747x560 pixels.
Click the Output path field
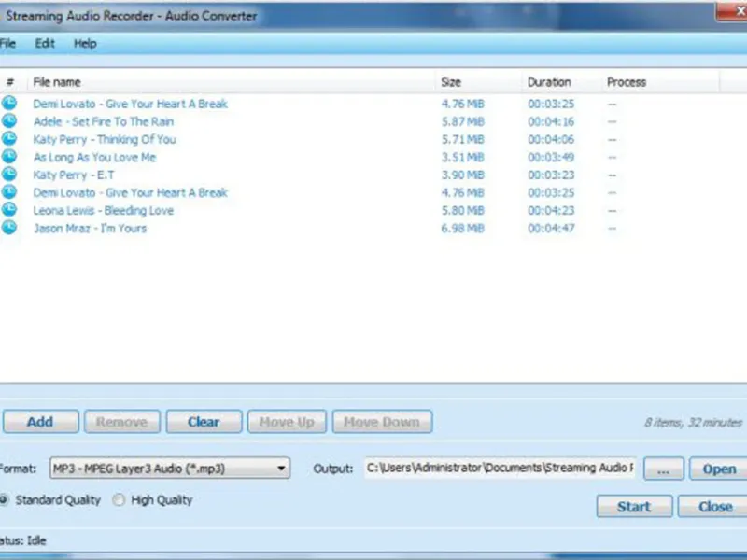(500, 469)
